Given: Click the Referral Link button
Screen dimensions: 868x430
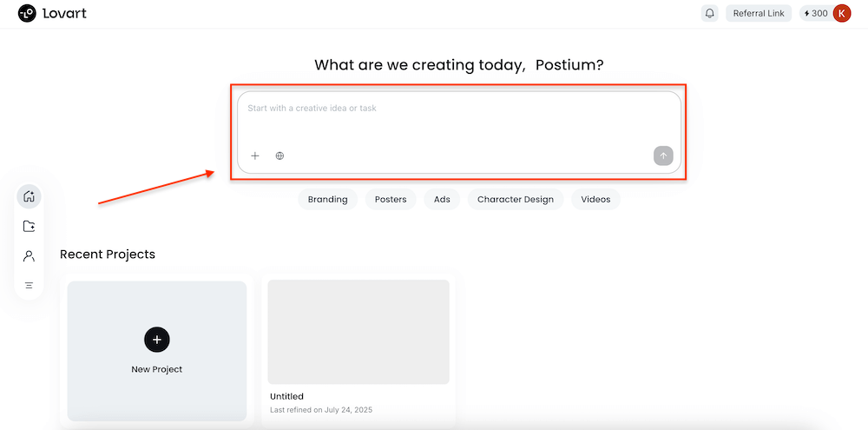Looking at the screenshot, I should [759, 13].
